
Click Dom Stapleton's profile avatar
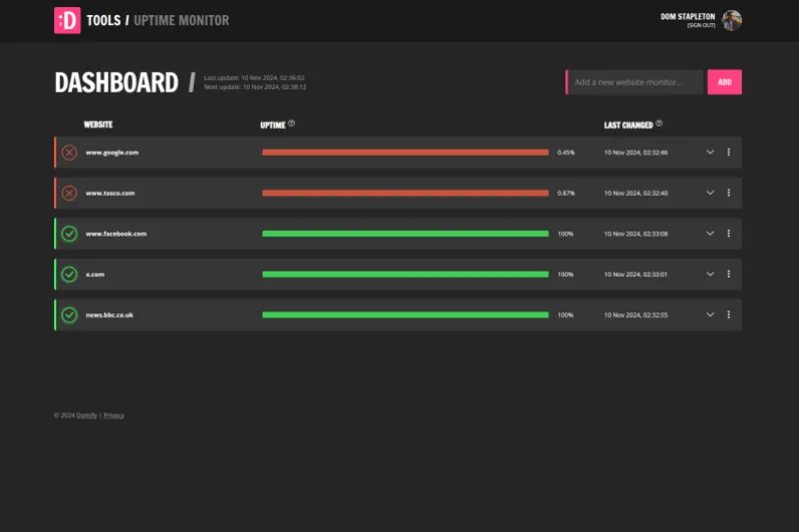tap(732, 21)
